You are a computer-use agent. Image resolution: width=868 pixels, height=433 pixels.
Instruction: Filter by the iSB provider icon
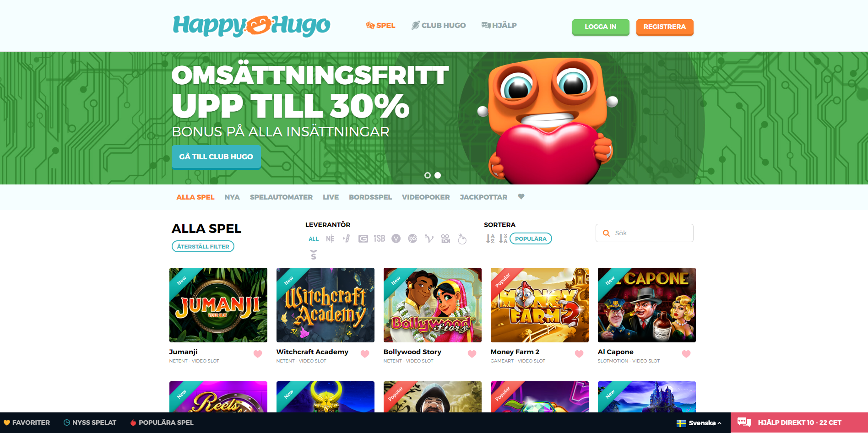(x=380, y=238)
